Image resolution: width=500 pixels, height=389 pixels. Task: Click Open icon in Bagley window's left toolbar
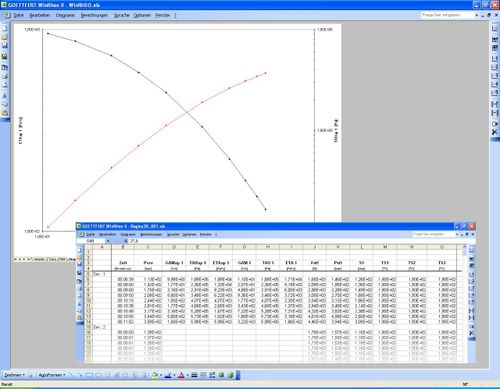(x=79, y=257)
